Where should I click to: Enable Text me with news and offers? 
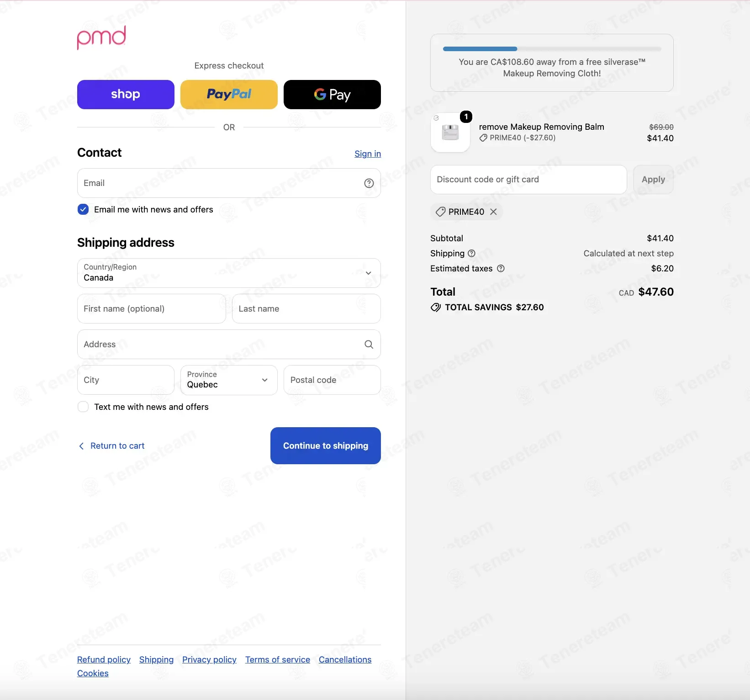click(x=83, y=407)
